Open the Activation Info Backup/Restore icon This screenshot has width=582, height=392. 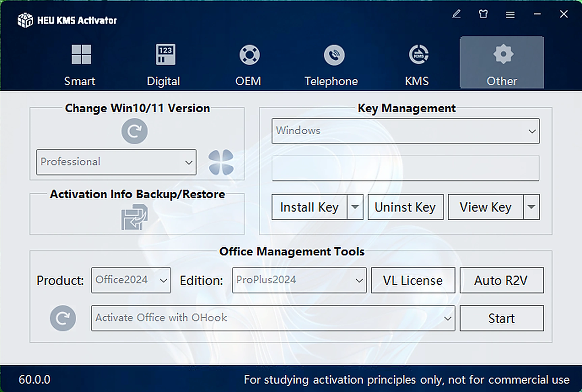134,217
